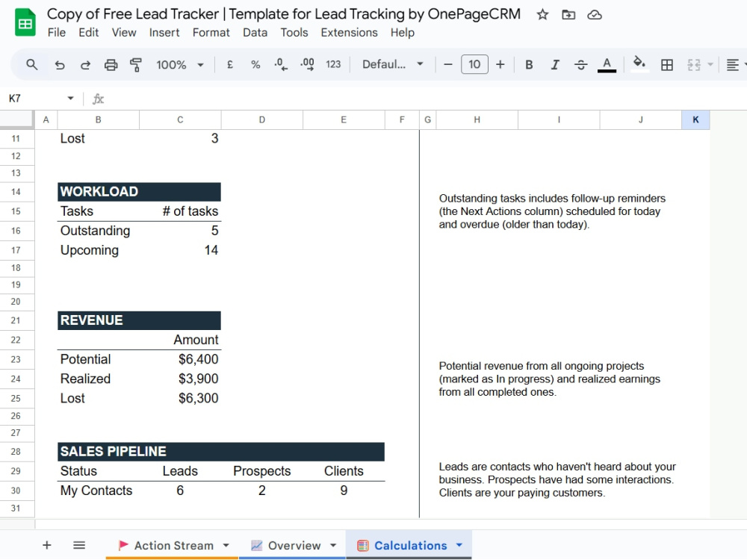Format selected cells as percent
The height and width of the screenshot is (560, 747).
[255, 64]
